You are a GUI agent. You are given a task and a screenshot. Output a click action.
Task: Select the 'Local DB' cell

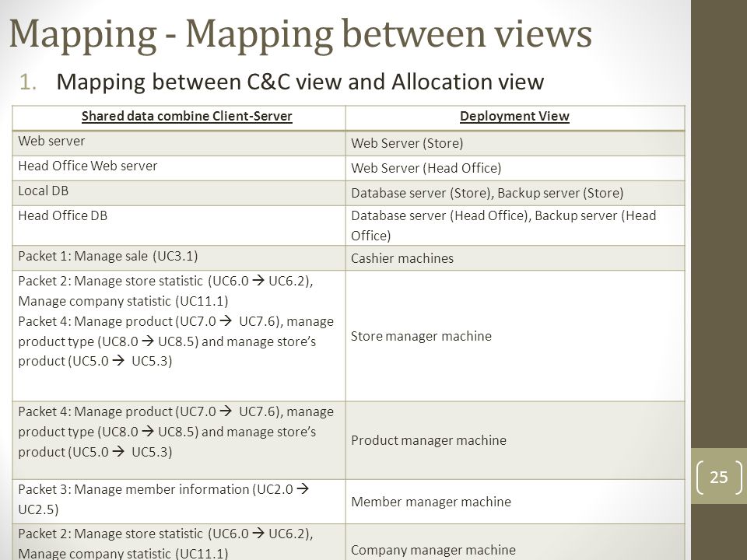tap(179, 193)
